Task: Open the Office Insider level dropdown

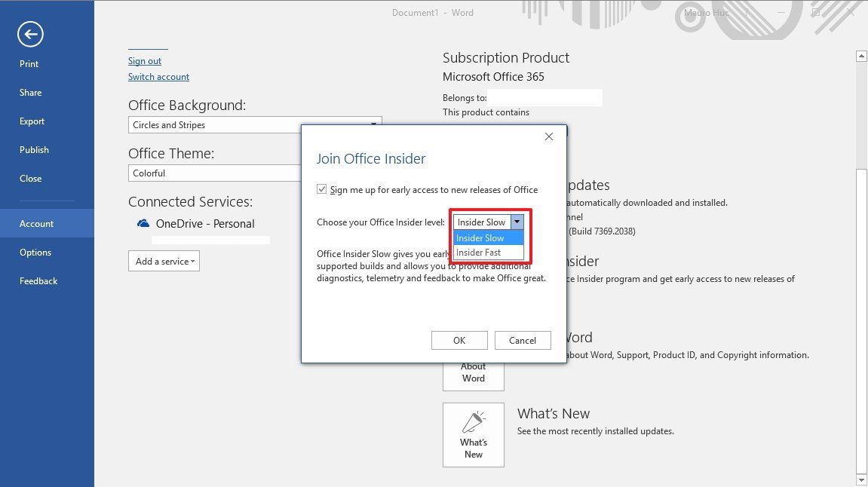Action: tap(517, 222)
